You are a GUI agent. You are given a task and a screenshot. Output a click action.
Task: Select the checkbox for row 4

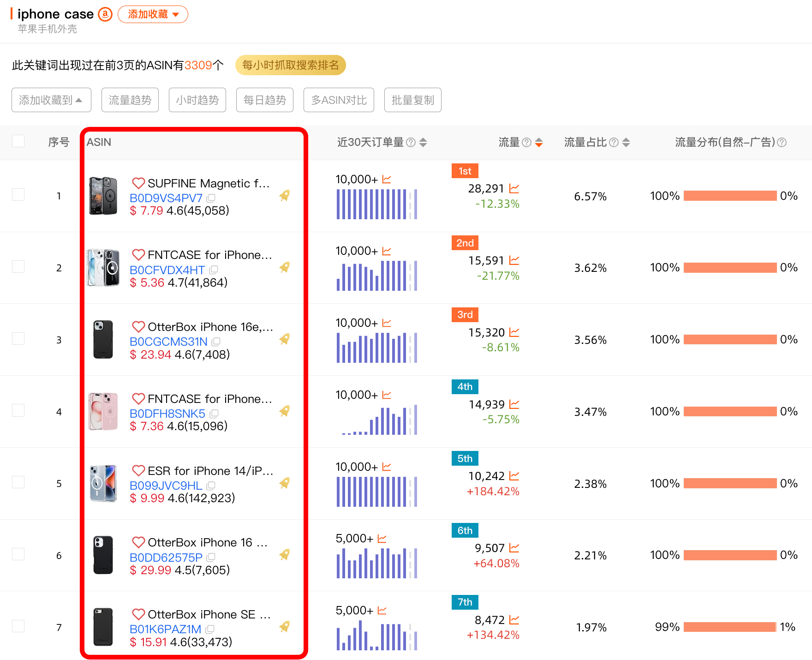click(18, 410)
